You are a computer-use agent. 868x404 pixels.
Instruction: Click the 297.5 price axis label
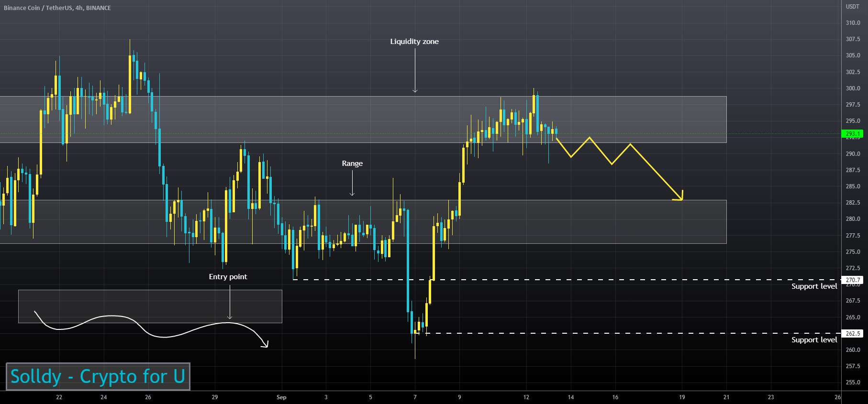point(853,105)
